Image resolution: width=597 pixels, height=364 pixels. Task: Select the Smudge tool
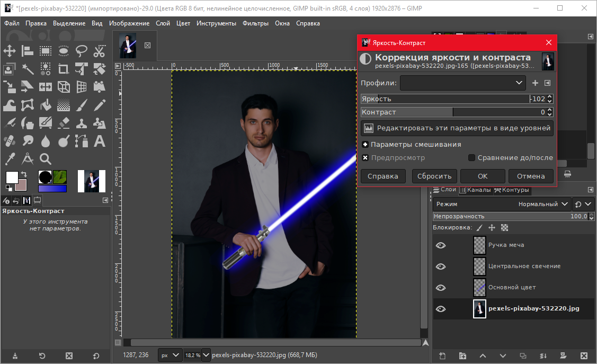(27, 141)
